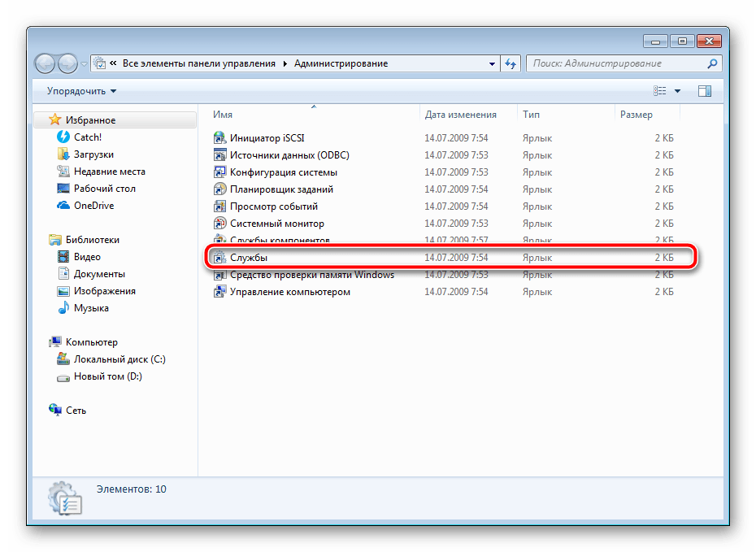Click the refresh button beside address bar
This screenshot has width=756, height=552.
[x=511, y=63]
